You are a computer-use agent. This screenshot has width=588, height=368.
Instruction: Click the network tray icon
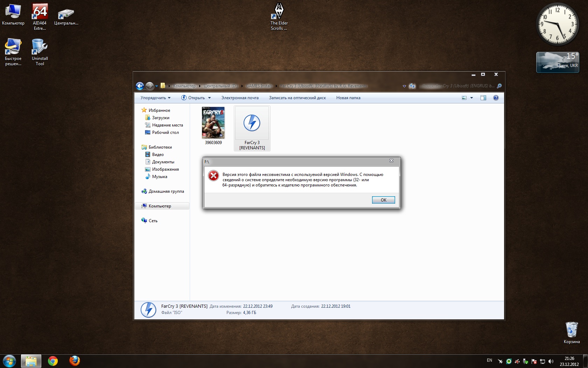(542, 361)
